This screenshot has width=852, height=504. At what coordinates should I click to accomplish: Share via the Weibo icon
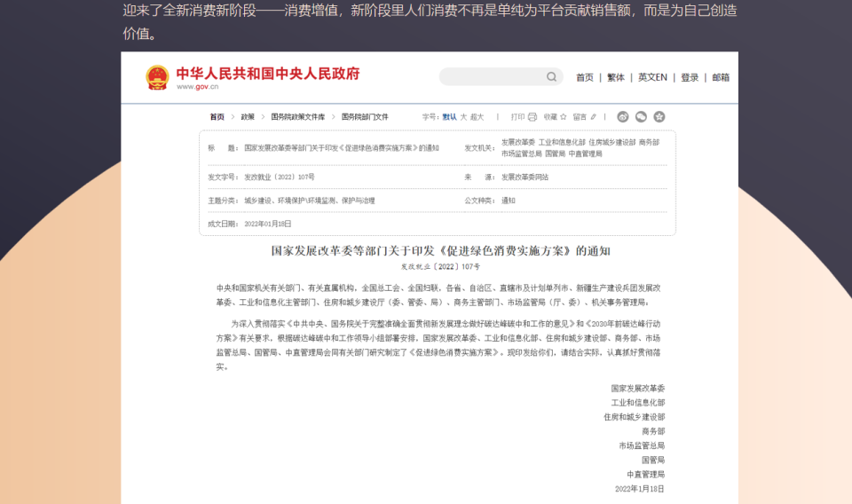pos(623,117)
